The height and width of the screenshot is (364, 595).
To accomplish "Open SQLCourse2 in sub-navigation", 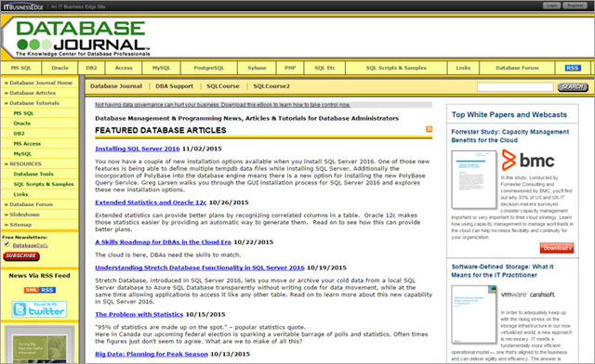I will pyautogui.click(x=271, y=86).
